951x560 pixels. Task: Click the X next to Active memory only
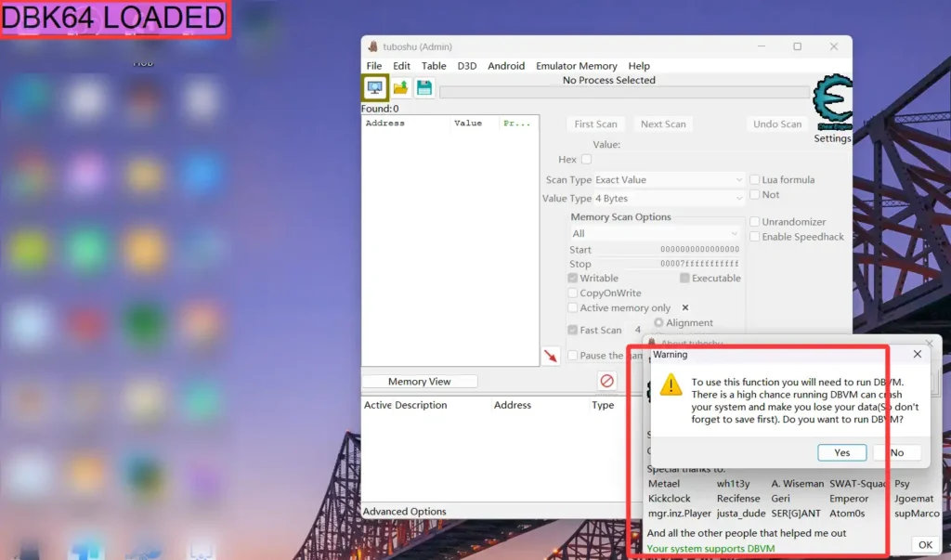tap(685, 307)
